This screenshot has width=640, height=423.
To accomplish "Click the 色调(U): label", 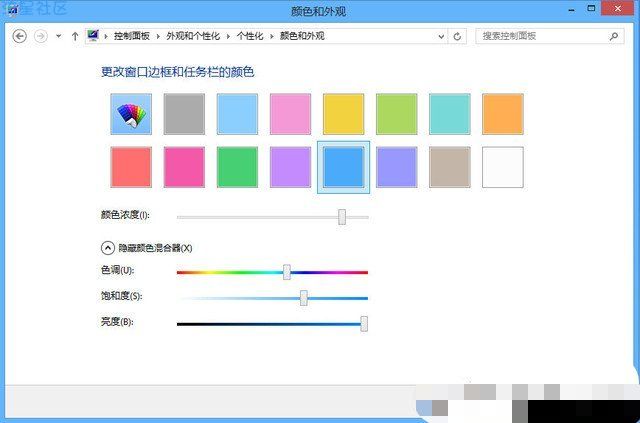I will (x=117, y=270).
